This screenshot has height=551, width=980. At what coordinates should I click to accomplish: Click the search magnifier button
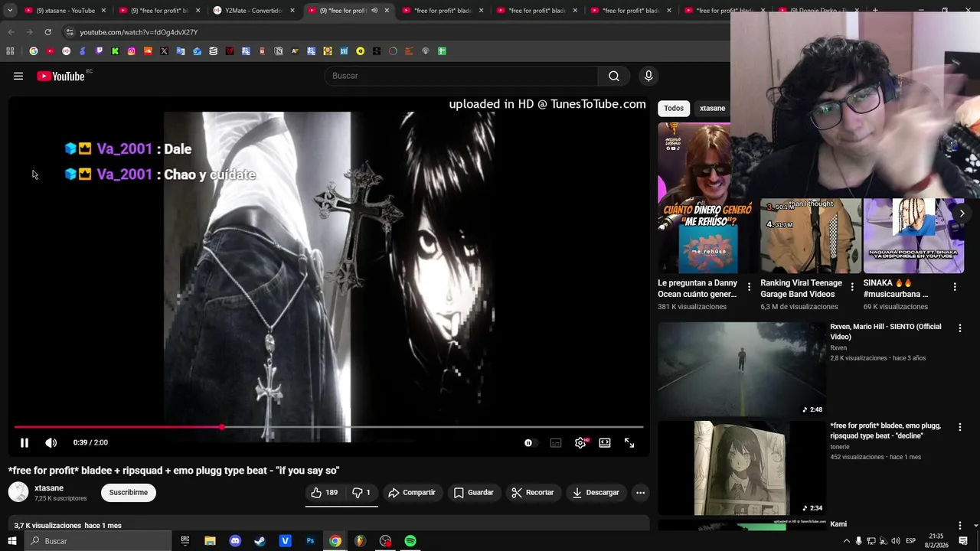(614, 76)
